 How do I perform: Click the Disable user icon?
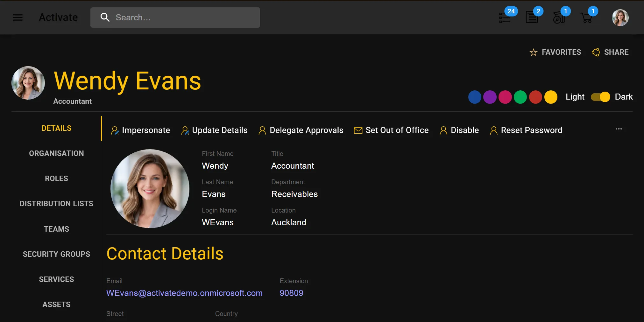pyautogui.click(x=443, y=130)
